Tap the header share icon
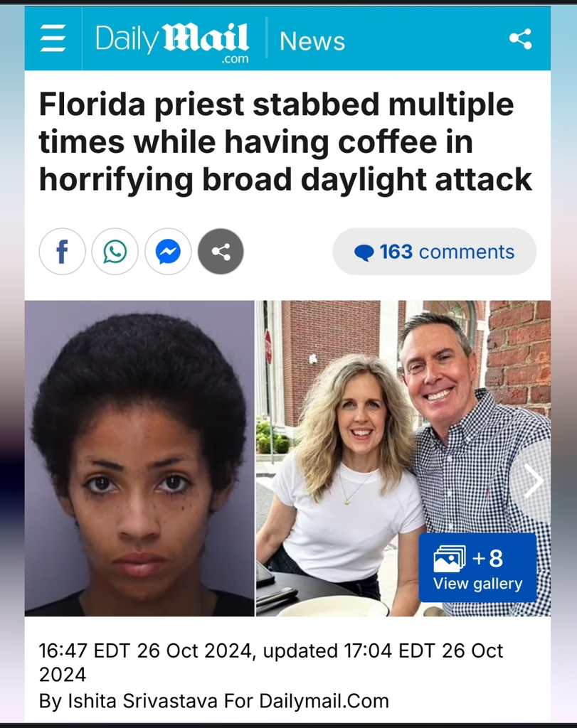This screenshot has height=728, width=577. [x=520, y=38]
